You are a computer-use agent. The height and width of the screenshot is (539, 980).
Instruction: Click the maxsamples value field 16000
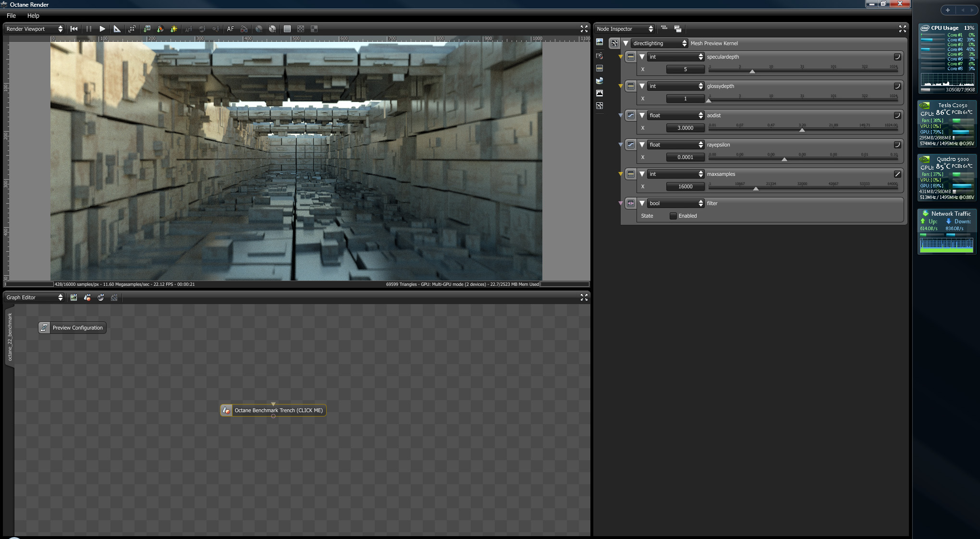pyautogui.click(x=685, y=186)
